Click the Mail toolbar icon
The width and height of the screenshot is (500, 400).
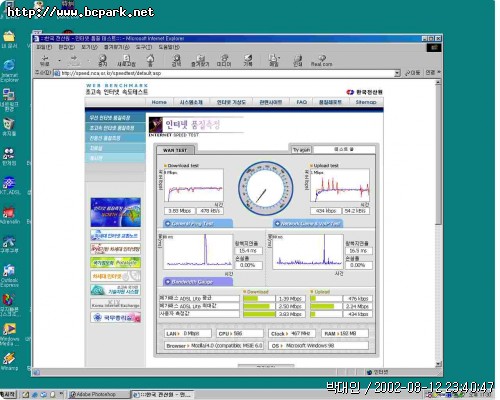tap(274, 60)
